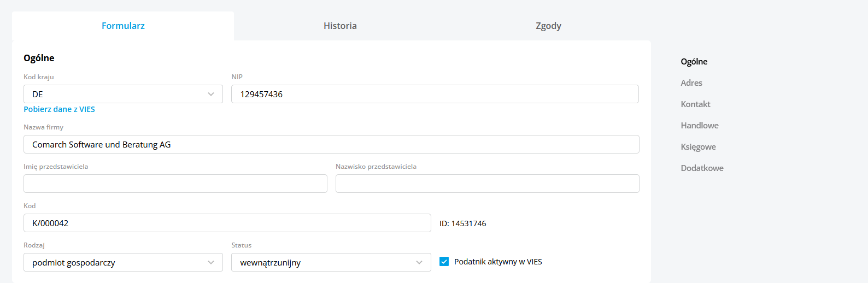Switch to the Historia tab
The height and width of the screenshot is (283, 868).
coord(340,26)
